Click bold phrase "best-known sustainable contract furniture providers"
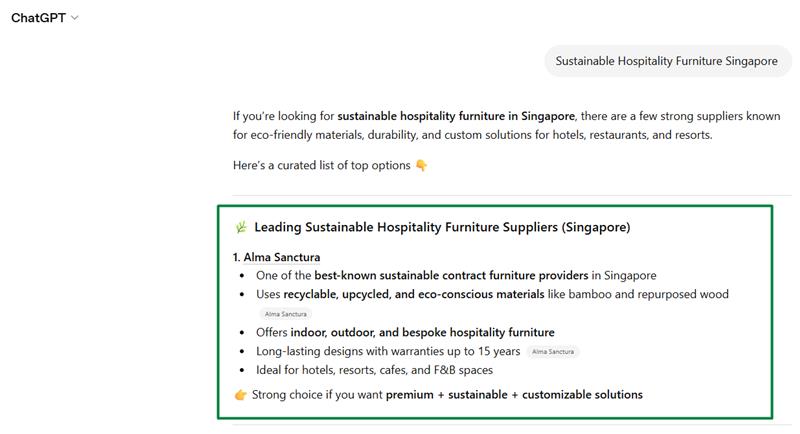800x434 pixels. [450, 275]
